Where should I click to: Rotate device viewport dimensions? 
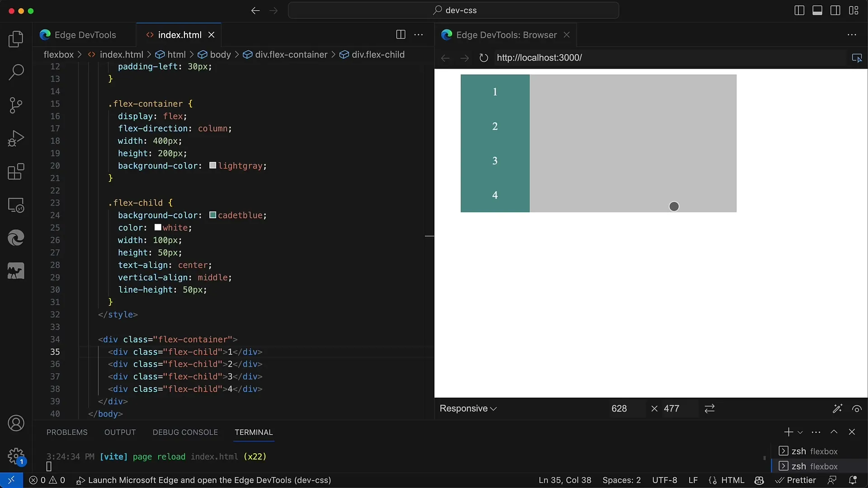coord(710,408)
